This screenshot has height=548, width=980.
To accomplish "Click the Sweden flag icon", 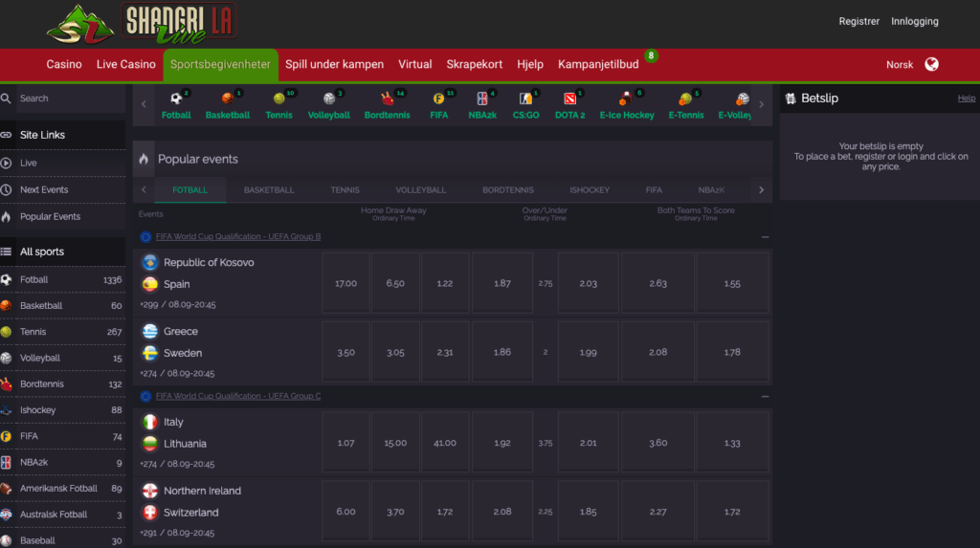I will [150, 353].
